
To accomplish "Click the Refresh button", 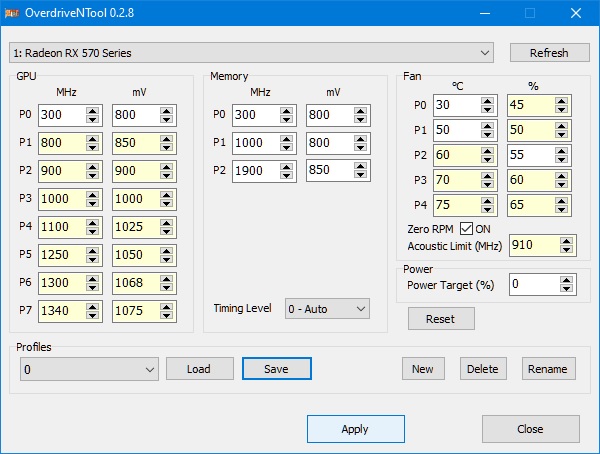I will (549, 52).
